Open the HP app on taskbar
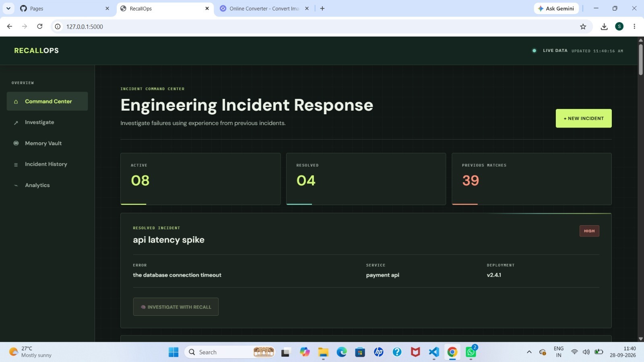The image size is (644, 362). tap(378, 352)
